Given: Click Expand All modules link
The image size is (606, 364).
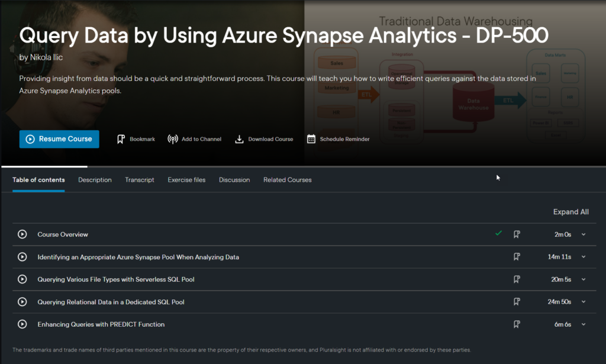Looking at the screenshot, I should click(571, 212).
